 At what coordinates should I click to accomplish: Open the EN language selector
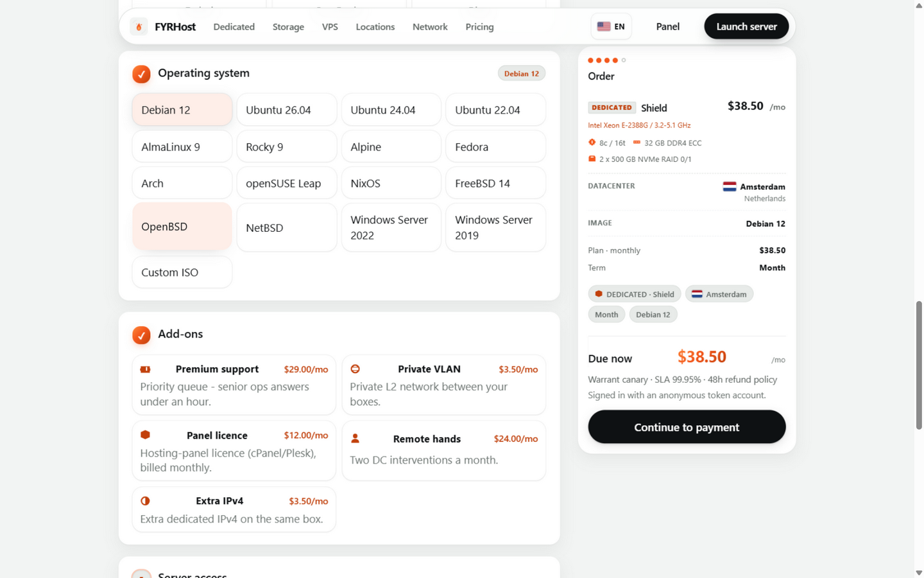611,26
